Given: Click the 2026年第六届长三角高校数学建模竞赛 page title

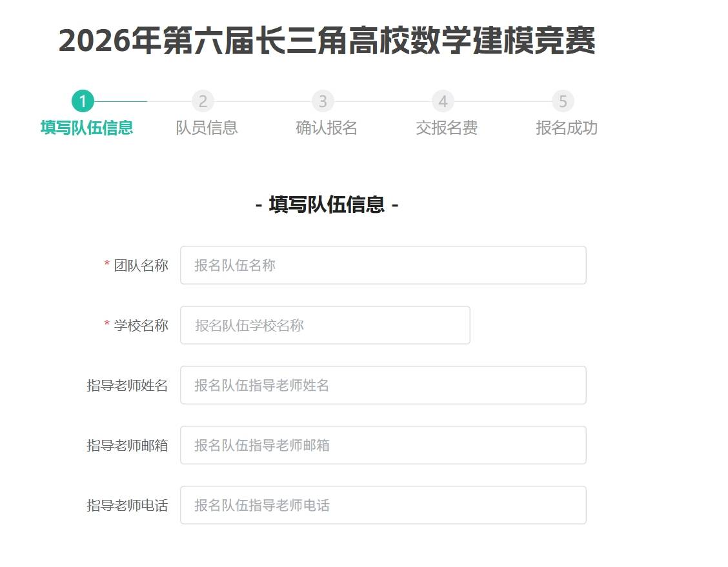Looking at the screenshot, I should pos(327,41).
